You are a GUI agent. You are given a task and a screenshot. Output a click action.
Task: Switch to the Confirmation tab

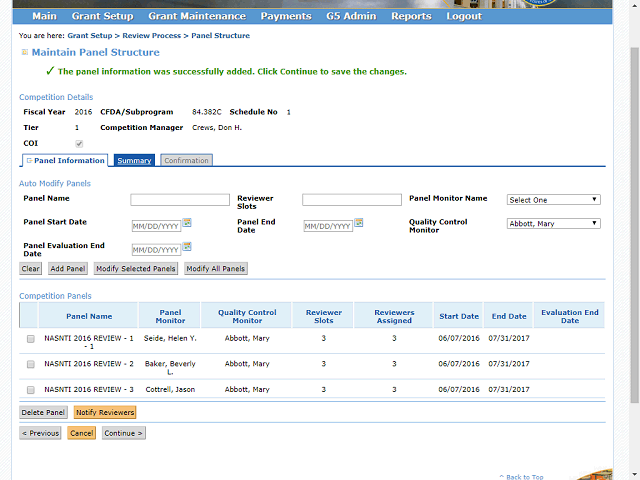[186, 161]
